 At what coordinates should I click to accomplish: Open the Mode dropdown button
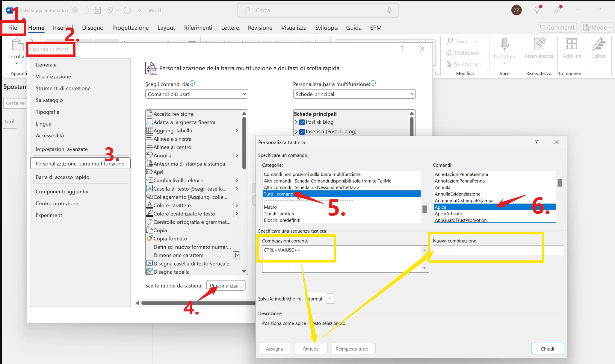point(597,28)
